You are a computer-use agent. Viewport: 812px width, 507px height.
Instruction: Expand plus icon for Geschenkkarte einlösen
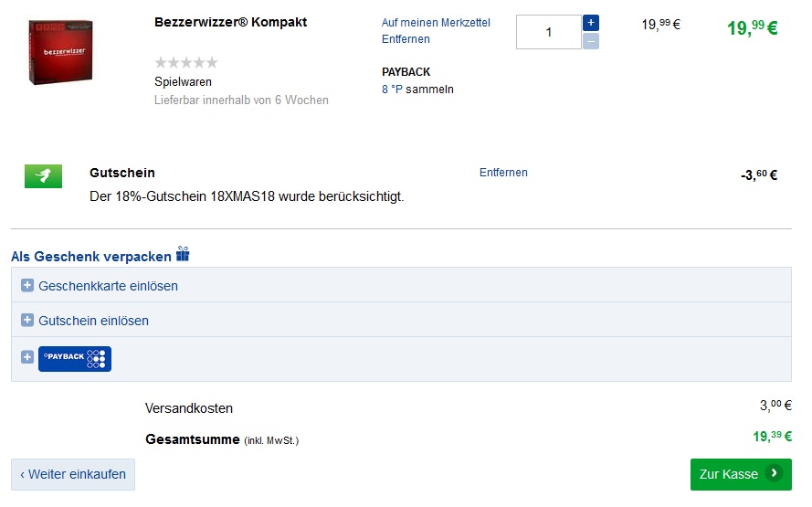(27, 286)
